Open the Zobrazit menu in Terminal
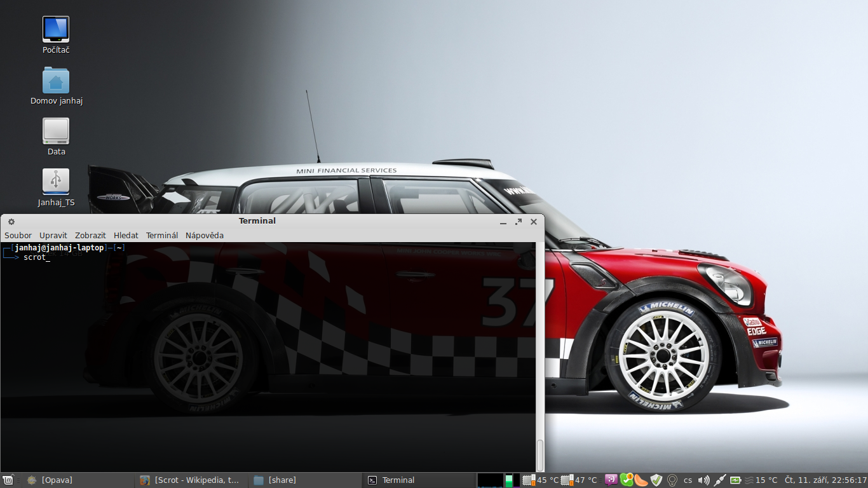This screenshot has width=868, height=488. coord(90,235)
